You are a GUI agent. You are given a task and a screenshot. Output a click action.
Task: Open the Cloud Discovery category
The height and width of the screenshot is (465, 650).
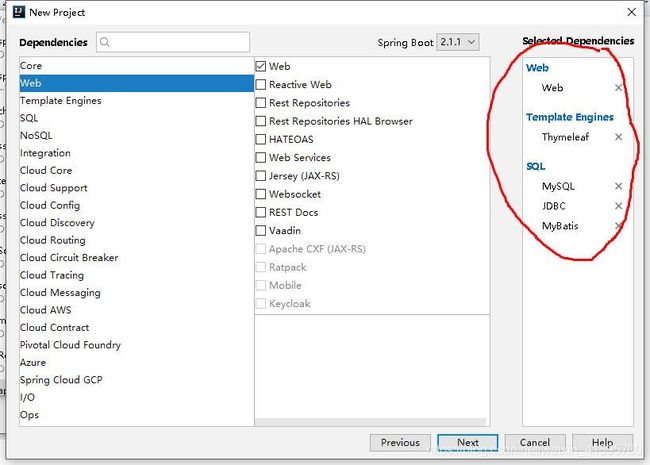pos(136,223)
